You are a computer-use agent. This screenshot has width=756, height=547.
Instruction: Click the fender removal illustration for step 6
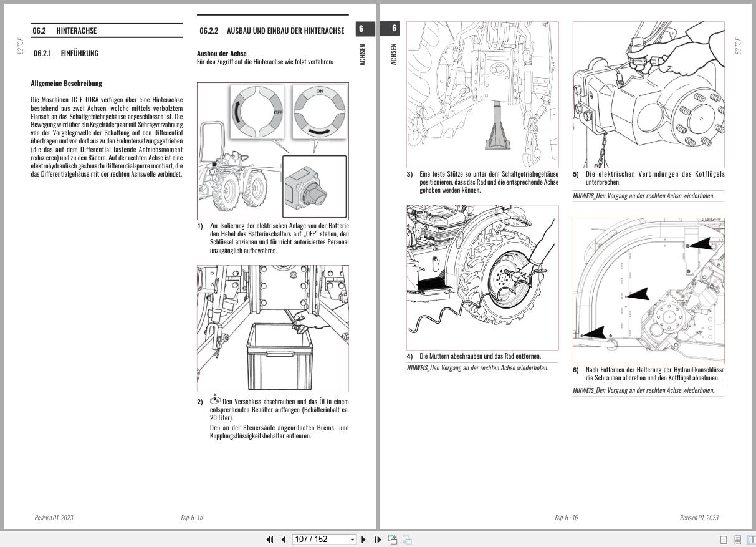[649, 290]
